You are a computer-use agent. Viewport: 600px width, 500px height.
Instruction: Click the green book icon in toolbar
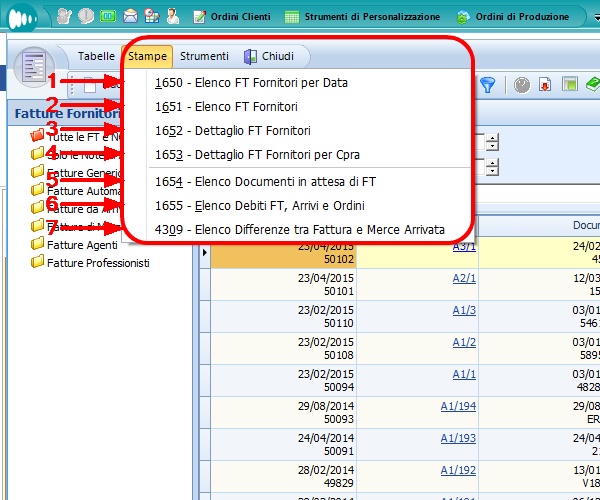coord(592,85)
